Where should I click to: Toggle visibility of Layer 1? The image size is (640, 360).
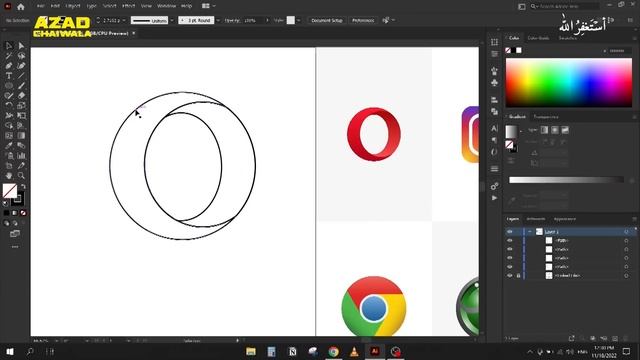pyautogui.click(x=509, y=231)
